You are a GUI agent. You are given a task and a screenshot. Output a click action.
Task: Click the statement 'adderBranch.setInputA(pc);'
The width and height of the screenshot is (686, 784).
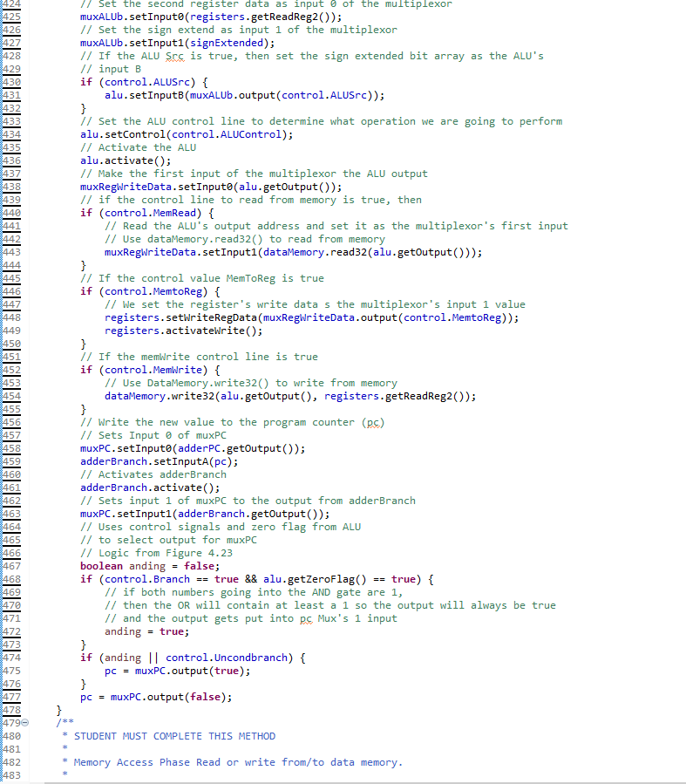(159, 461)
